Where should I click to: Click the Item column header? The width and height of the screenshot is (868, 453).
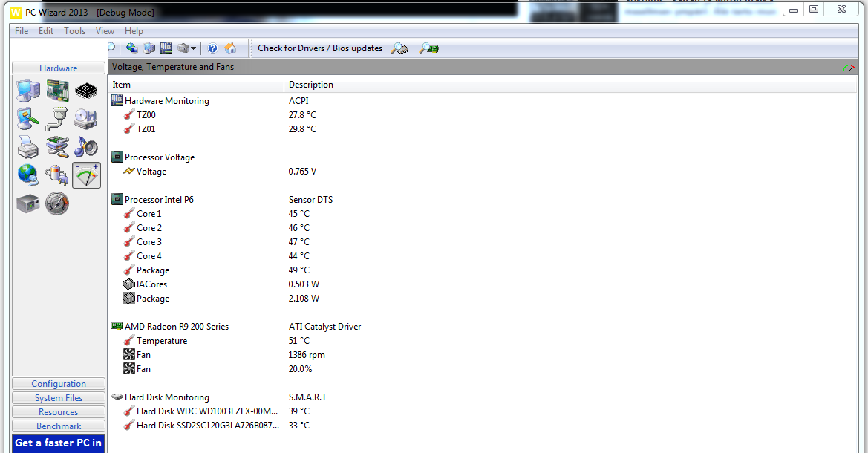pos(195,84)
